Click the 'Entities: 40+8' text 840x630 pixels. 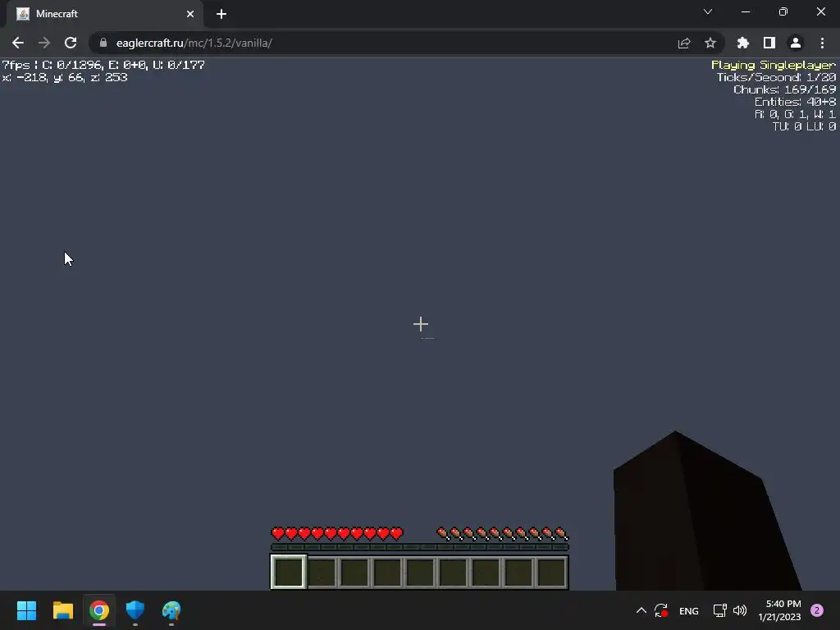(795, 102)
